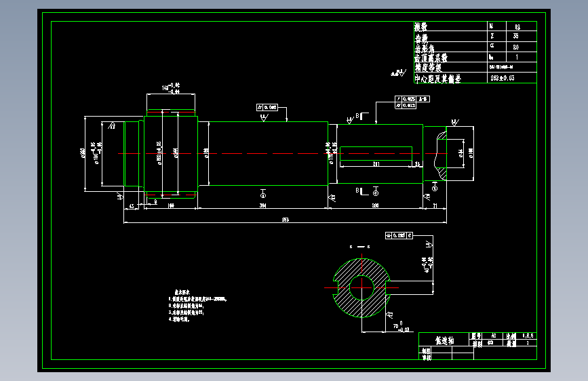Viewport: 588px width, 381px height.
Task: Click the 0.012 tolerance frame below A-B frame
Action: coord(406,106)
